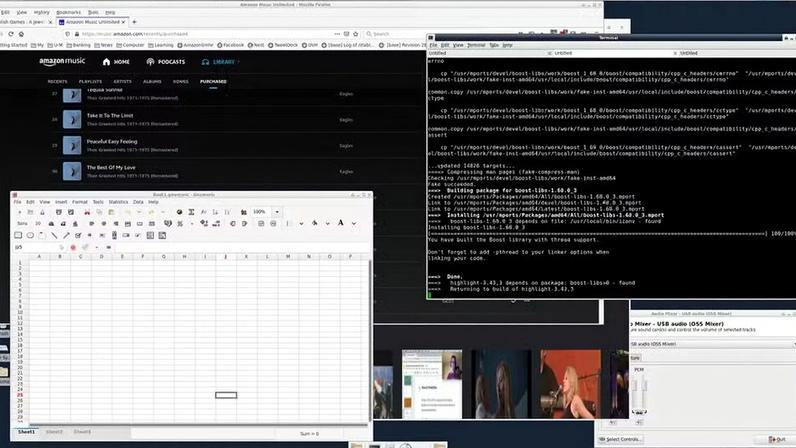Open the Podcasts section in Amazon Music
This screenshot has height=448, width=796.
coord(166,62)
